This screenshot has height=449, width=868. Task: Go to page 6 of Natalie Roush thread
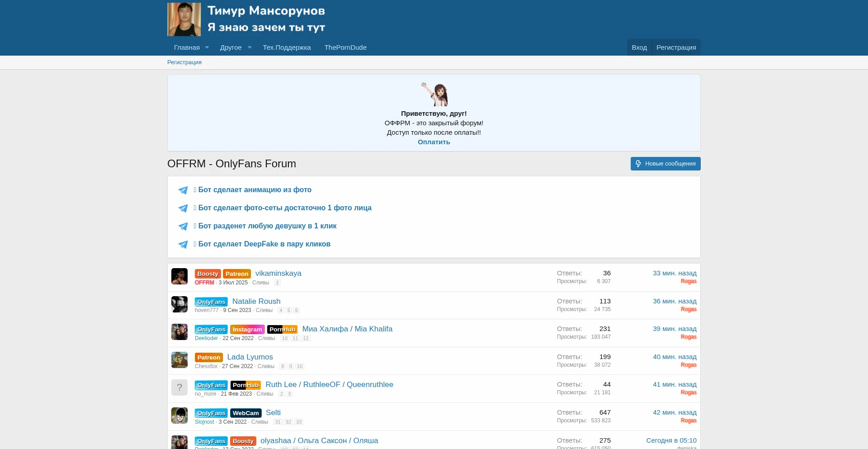297,310
